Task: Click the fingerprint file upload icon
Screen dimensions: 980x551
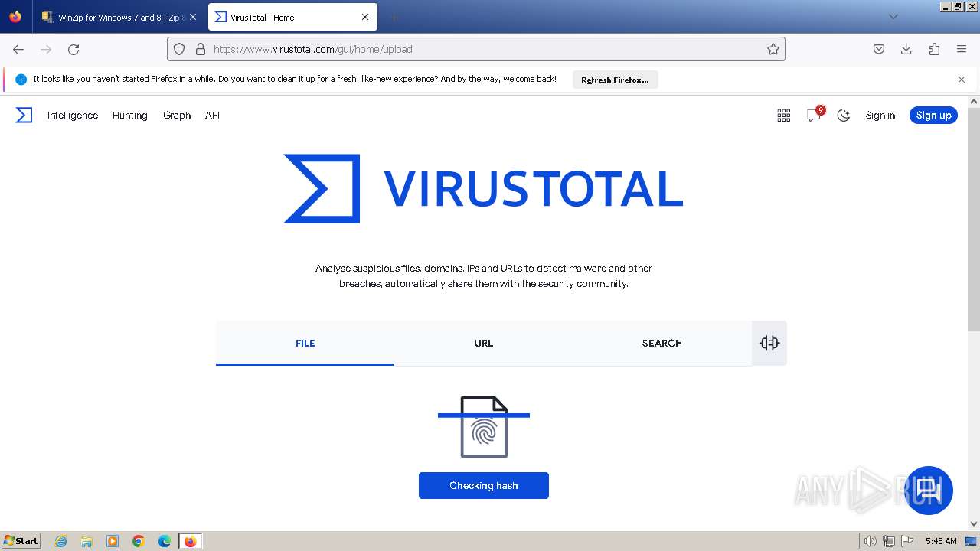Action: [484, 427]
